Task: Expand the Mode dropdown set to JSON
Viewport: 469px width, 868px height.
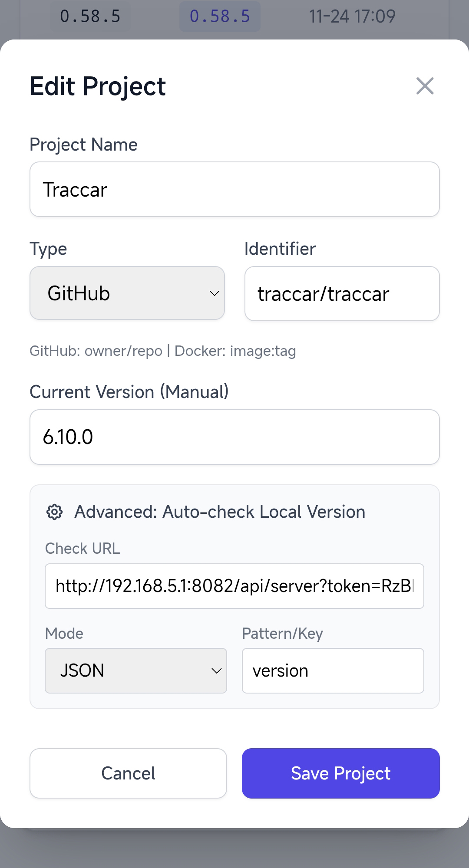Action: click(x=135, y=671)
